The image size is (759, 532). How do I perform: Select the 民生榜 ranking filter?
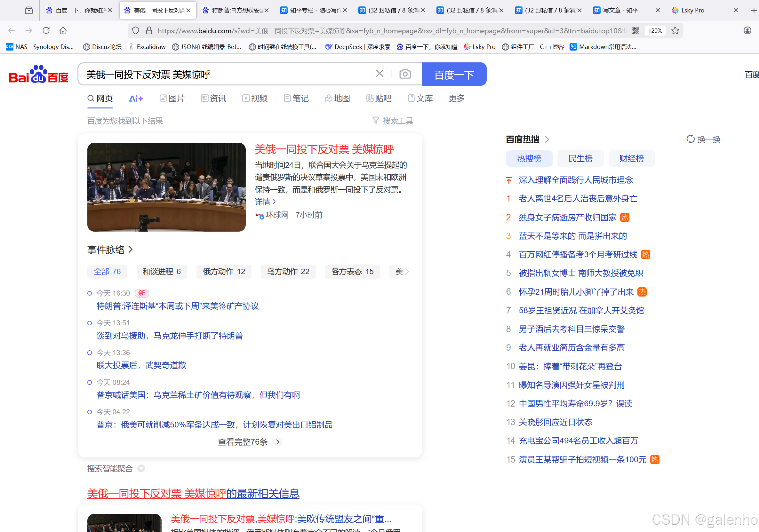pos(580,159)
